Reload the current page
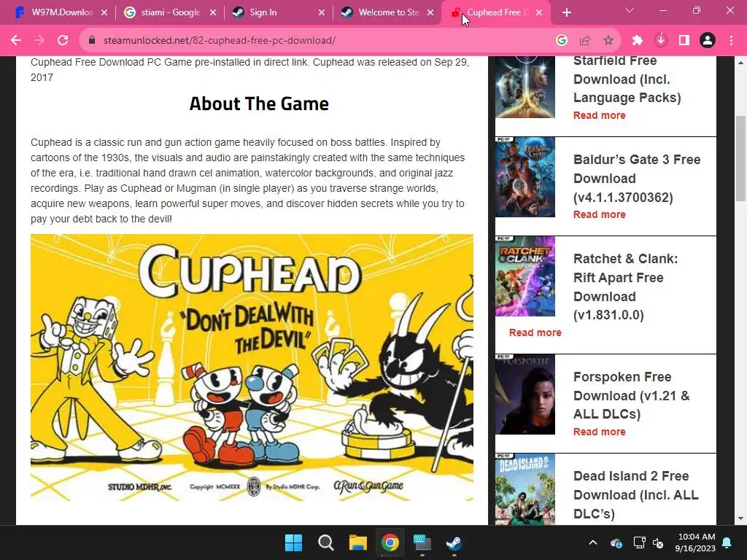The width and height of the screenshot is (747, 560). (63, 41)
